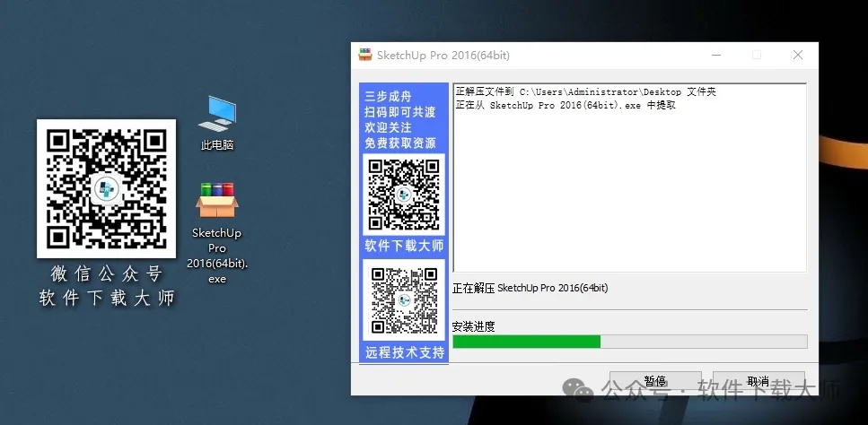868x425 pixels.
Task: Click the 软件下载大师 label in sidebar
Action: pyautogui.click(x=404, y=246)
